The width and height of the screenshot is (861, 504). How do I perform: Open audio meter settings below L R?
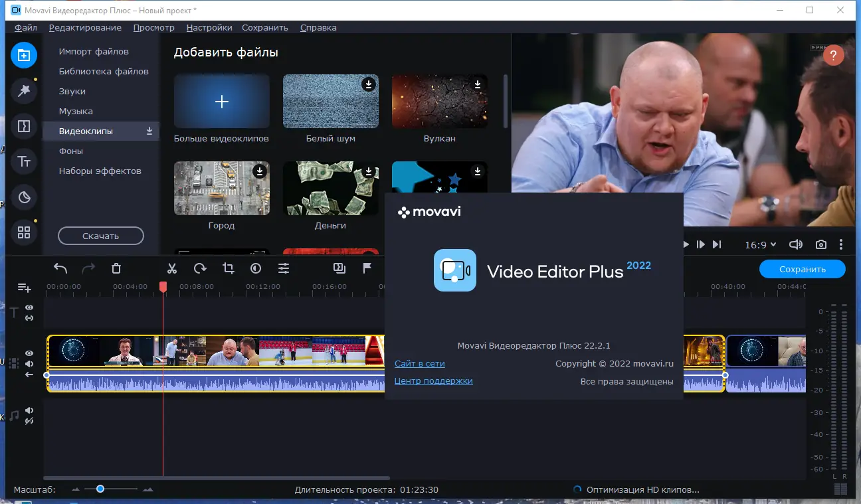840,489
